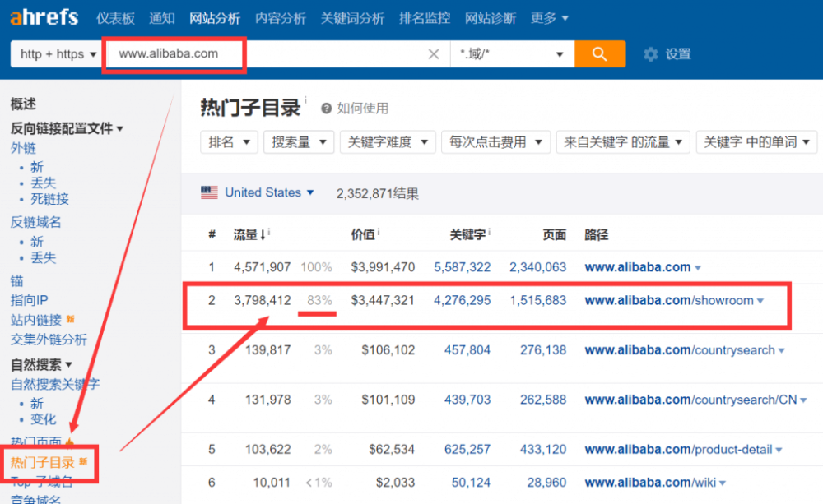The image size is (823, 504).
Task: Select 关键词分析 in the top navigation
Action: coord(352,16)
